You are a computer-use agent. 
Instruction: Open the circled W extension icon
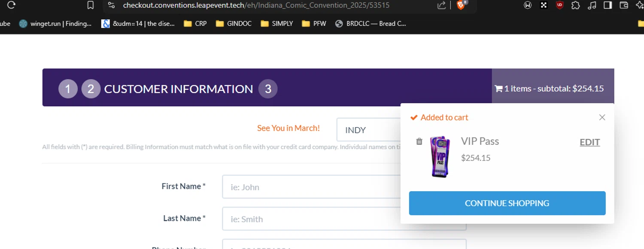pos(528,5)
